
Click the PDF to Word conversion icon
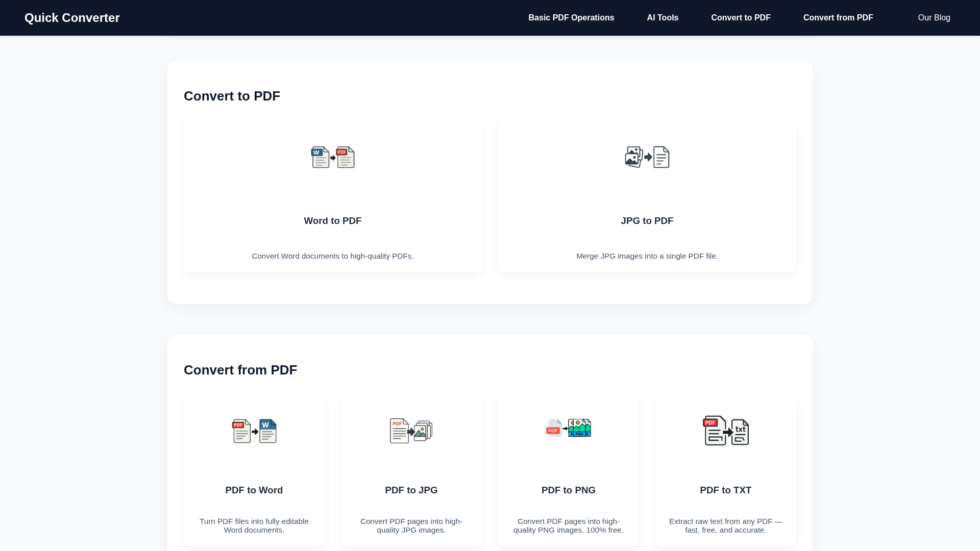tap(254, 431)
